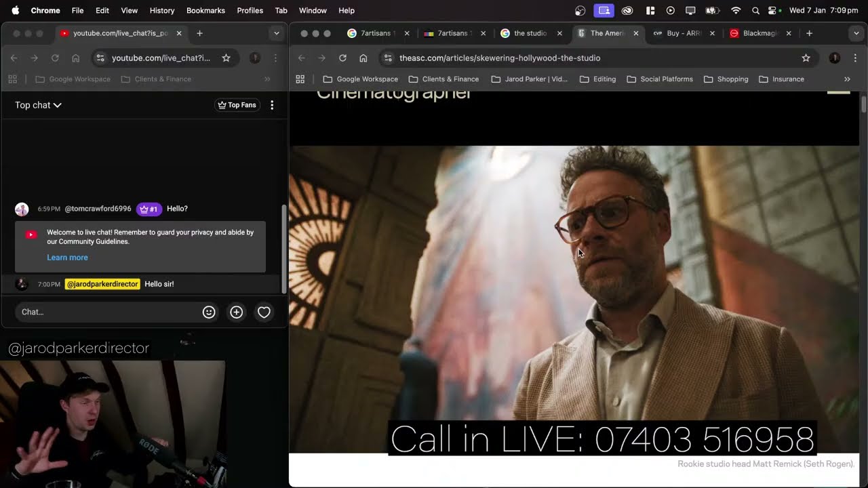
Task: Open new tab in the article window
Action: click(809, 33)
